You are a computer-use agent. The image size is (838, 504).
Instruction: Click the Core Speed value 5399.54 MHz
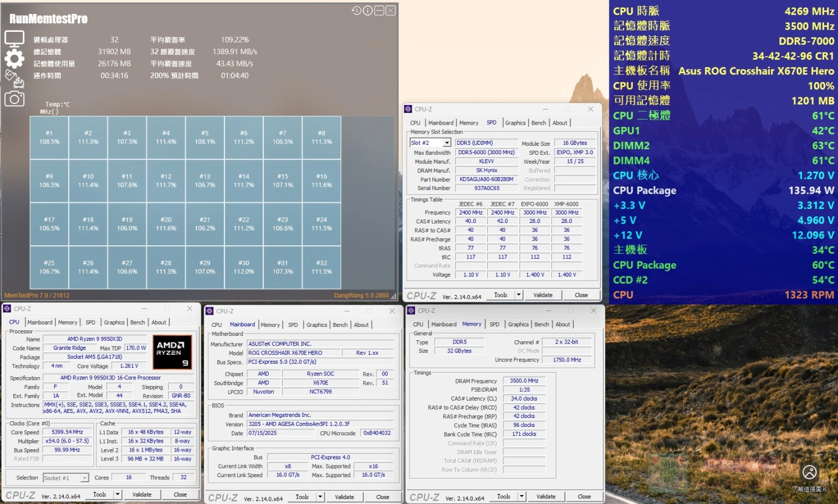click(67, 432)
